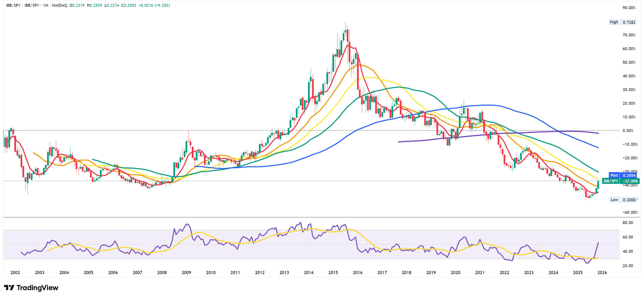
Task: Click the High 0.7282 price label
Action: click(x=622, y=22)
